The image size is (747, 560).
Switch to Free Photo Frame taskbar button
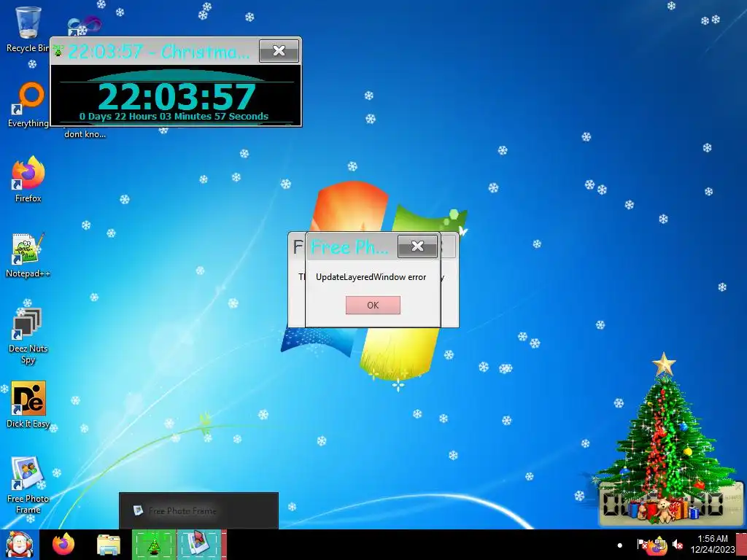[199, 545]
